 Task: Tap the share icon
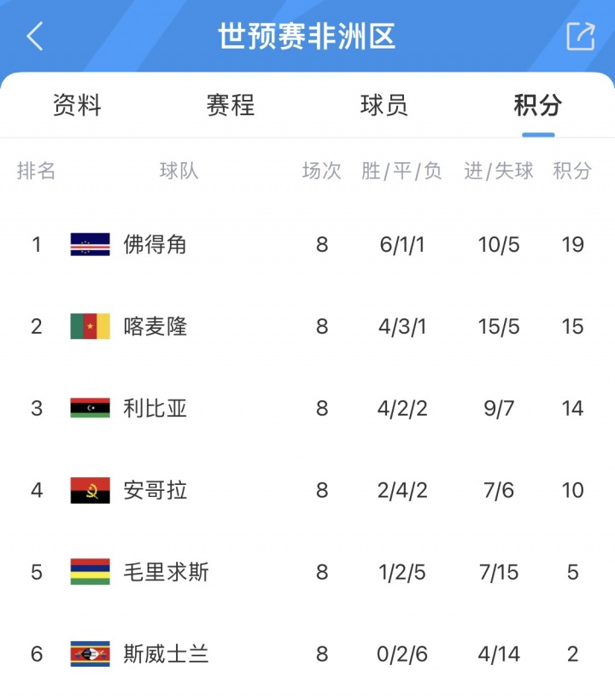(x=580, y=36)
